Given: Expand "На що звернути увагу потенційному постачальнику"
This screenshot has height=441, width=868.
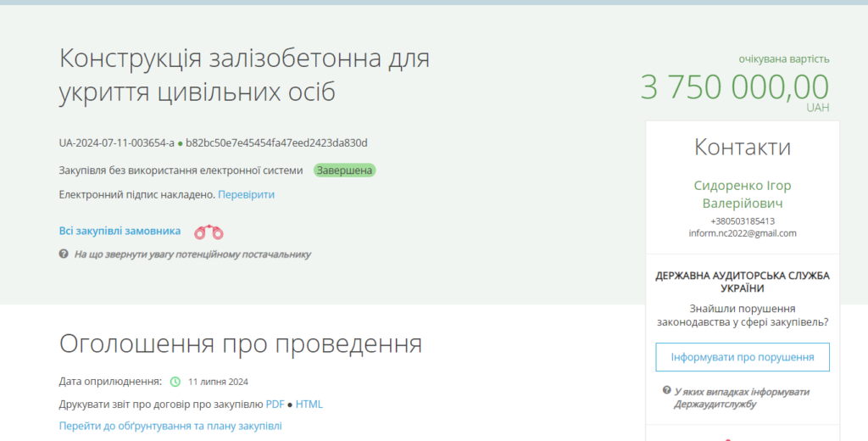Looking at the screenshot, I should [192, 254].
